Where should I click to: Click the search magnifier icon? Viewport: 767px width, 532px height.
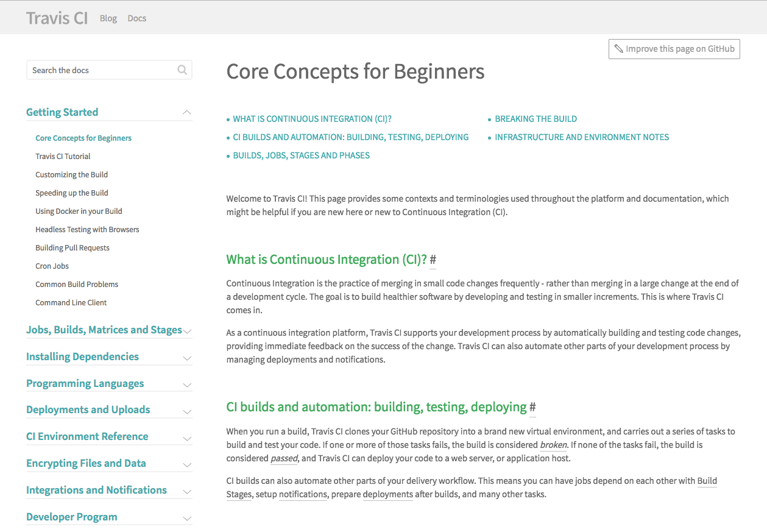tap(182, 70)
